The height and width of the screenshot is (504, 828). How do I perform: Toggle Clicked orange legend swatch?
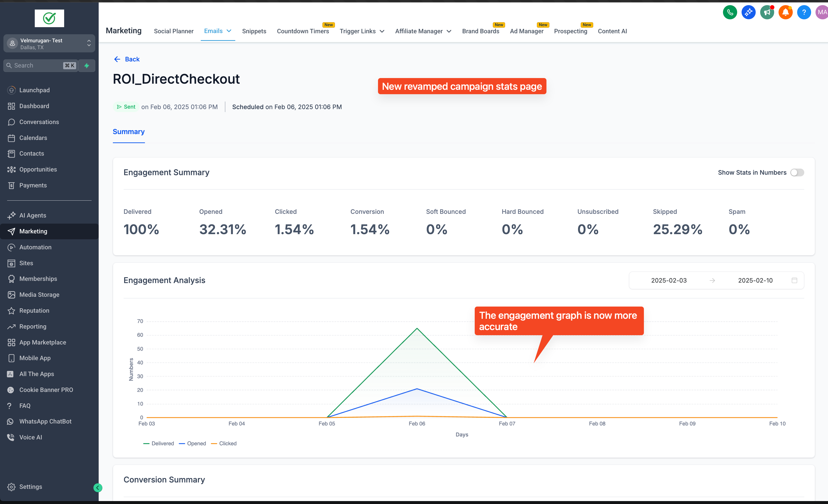[214, 444]
